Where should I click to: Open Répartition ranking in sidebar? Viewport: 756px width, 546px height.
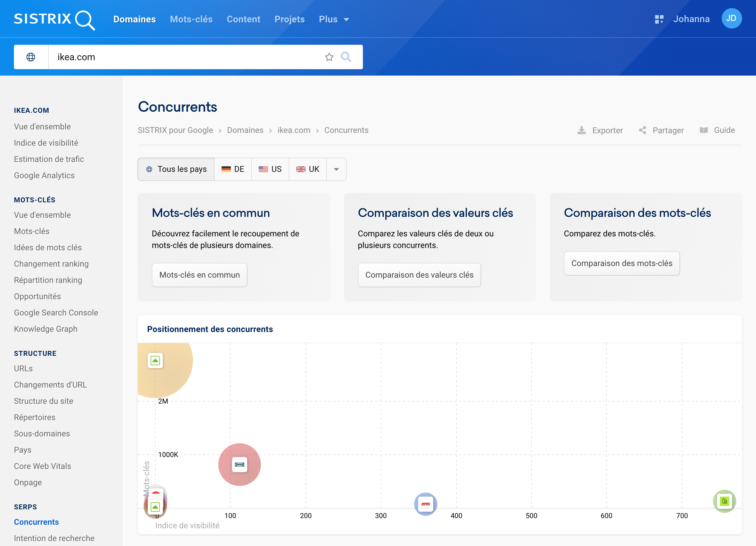48,280
